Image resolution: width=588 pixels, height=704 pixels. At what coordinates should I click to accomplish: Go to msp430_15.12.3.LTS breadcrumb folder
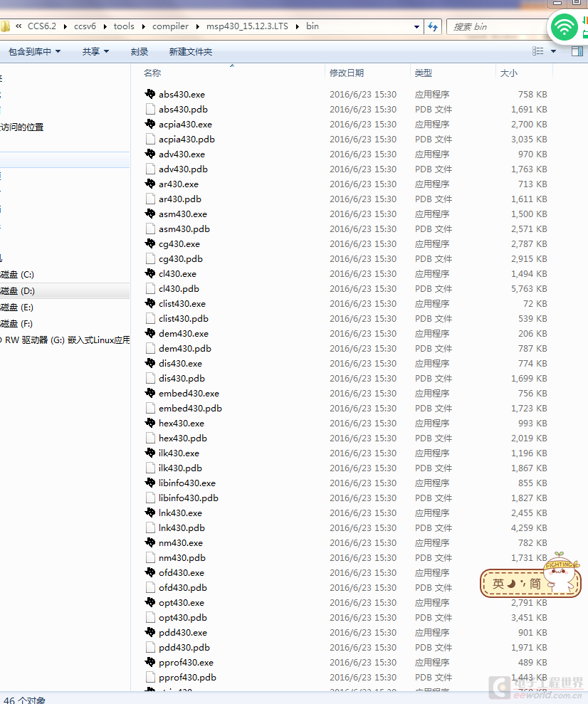[247, 26]
